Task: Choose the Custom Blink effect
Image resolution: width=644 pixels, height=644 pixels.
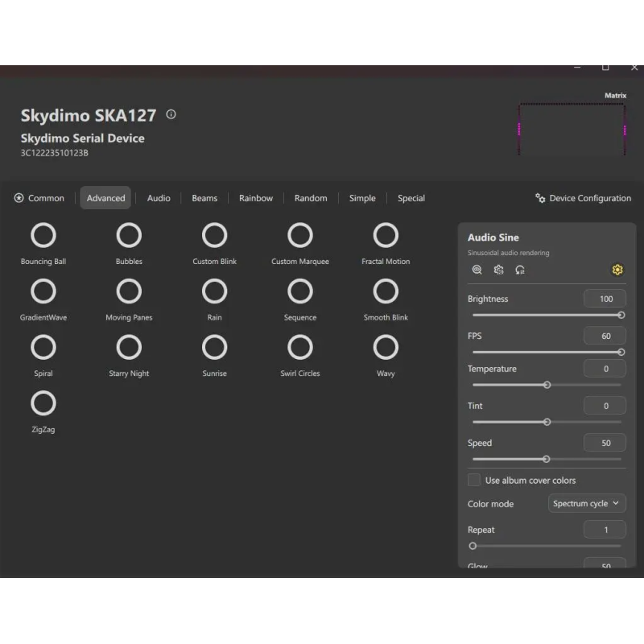Action: (x=214, y=235)
